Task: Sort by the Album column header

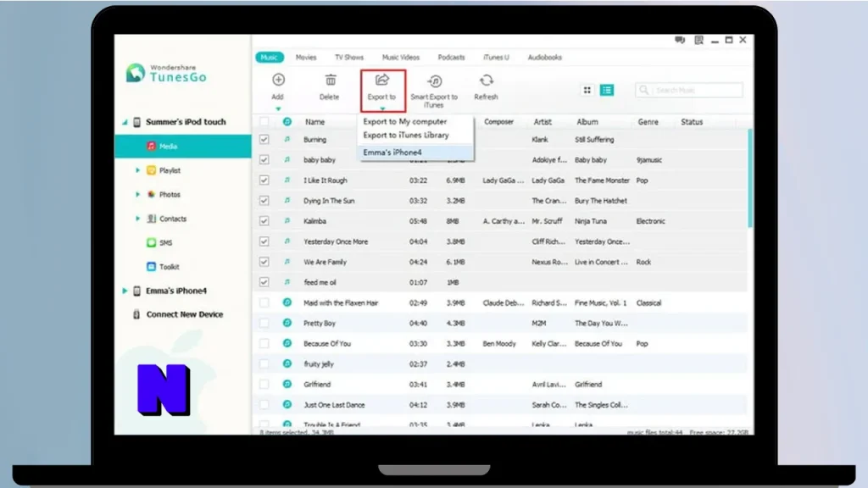Action: point(587,122)
